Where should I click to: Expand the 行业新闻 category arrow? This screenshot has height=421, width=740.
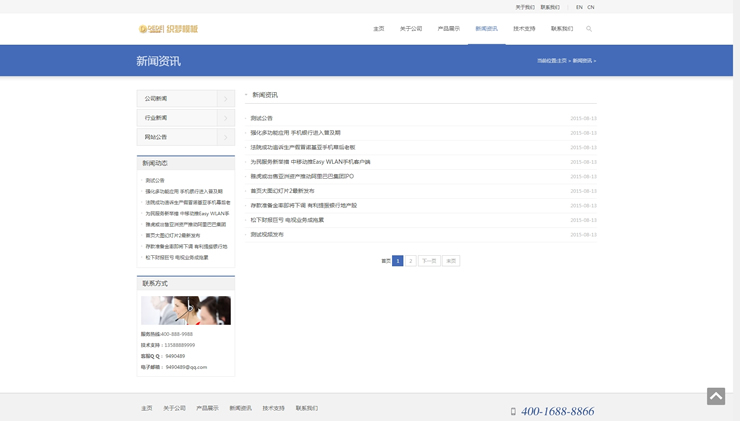226,118
